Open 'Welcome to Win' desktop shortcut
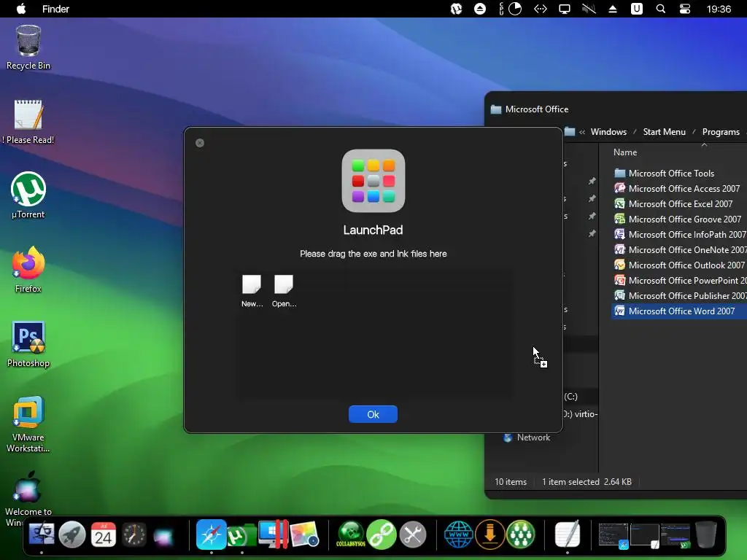747x560 pixels. tap(28, 498)
